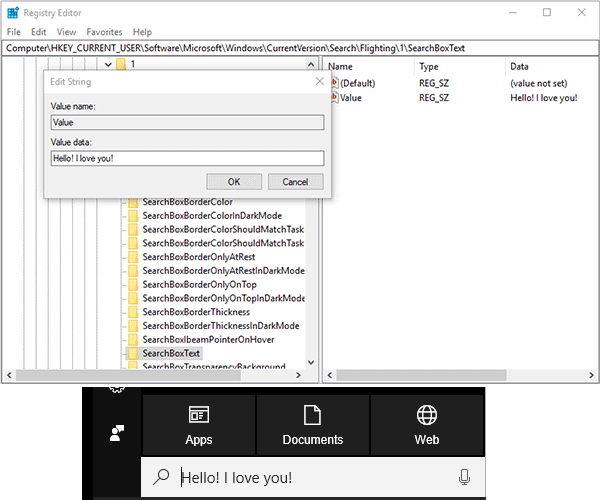Click folder icon next to SearchBoxBorderOnlyAtRest
This screenshot has height=500, width=600.
click(x=133, y=257)
